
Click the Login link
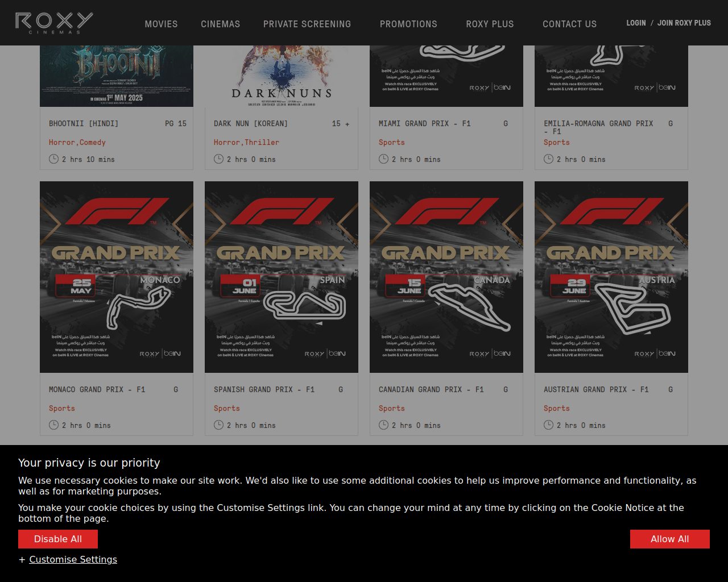click(x=636, y=23)
